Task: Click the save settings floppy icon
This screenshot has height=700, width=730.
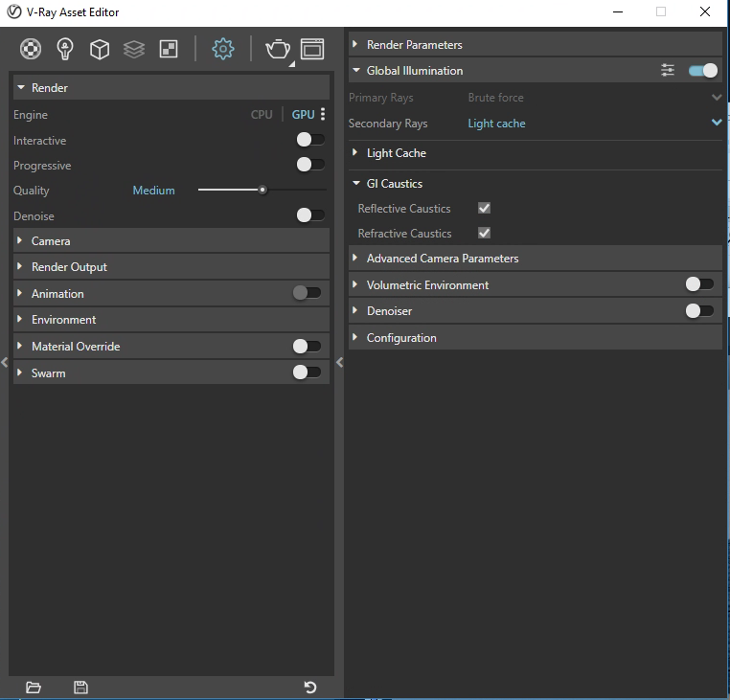Action: click(81, 688)
